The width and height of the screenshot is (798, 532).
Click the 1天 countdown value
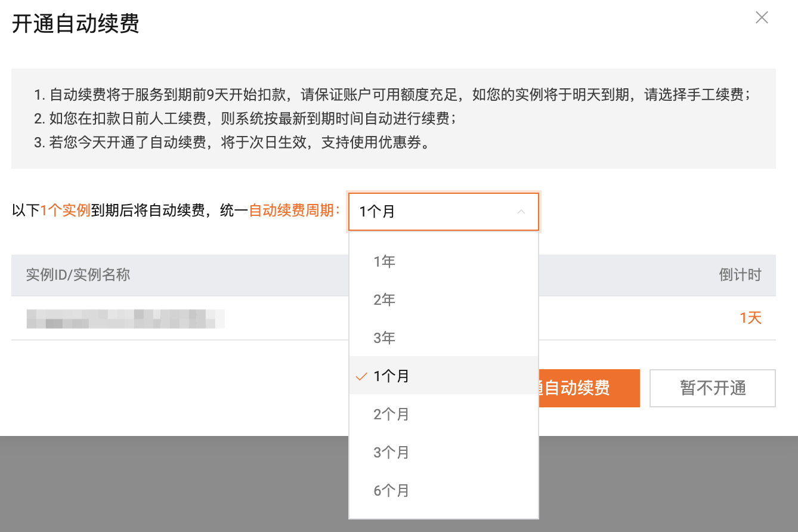(751, 318)
